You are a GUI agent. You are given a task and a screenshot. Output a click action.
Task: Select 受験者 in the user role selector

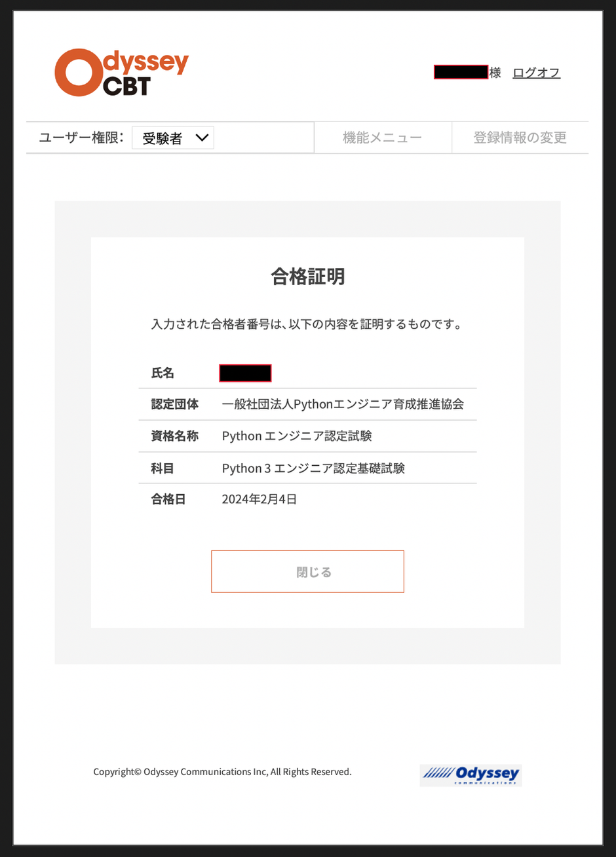tap(163, 138)
